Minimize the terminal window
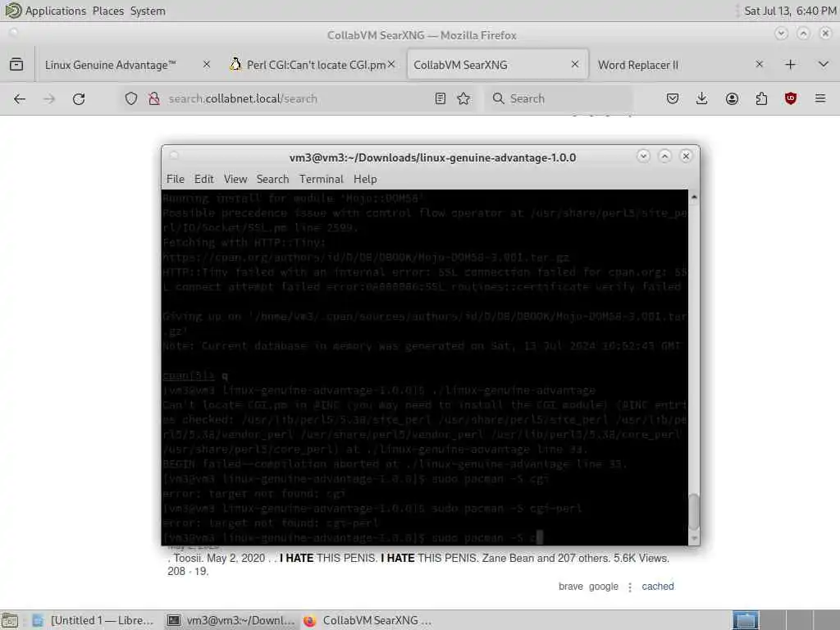Image resolution: width=840 pixels, height=630 pixels. coord(643,157)
